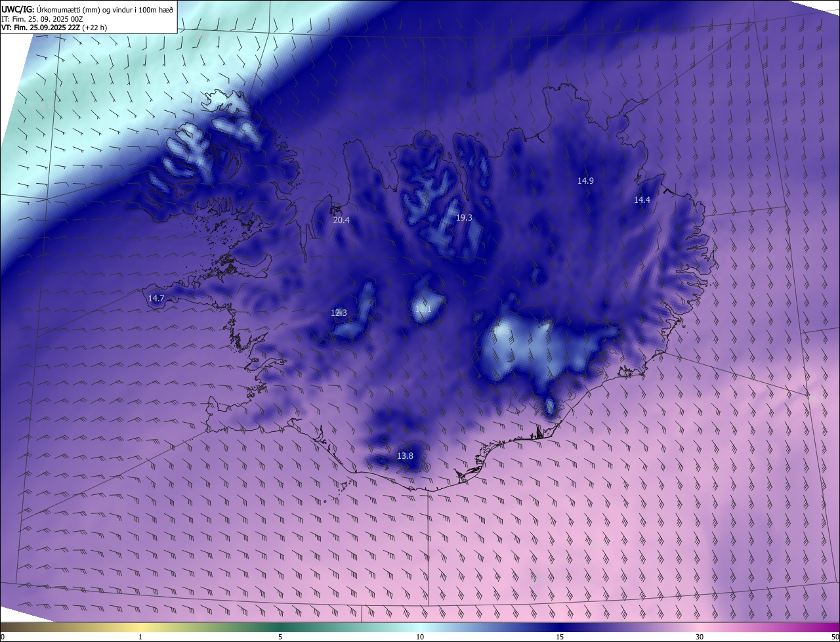Click the 20.4 value label on the map
This screenshot has height=642, width=840.
(341, 221)
